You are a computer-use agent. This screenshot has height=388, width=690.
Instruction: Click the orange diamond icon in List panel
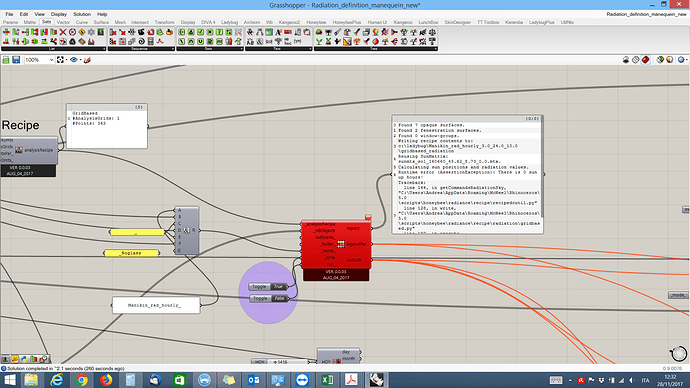[x=82, y=32]
